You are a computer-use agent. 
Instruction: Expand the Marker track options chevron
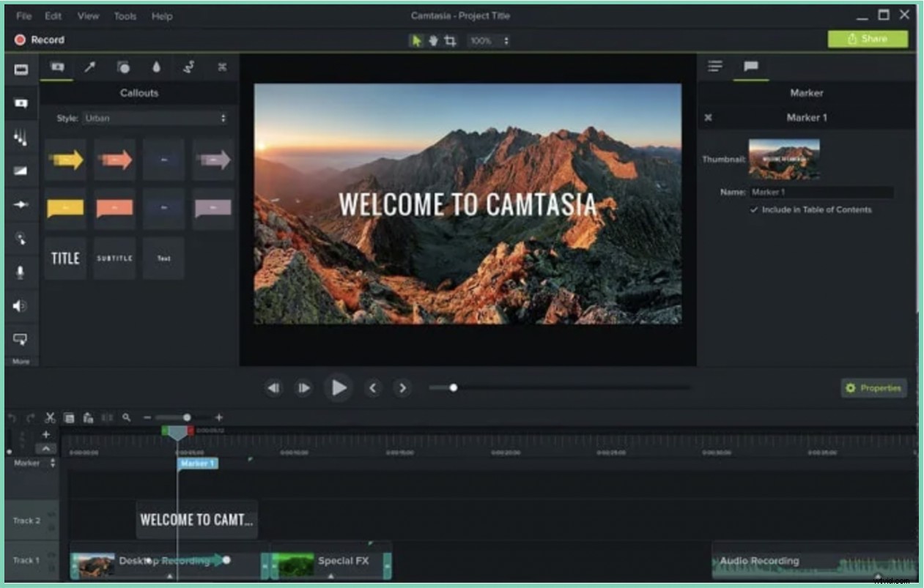point(51,463)
